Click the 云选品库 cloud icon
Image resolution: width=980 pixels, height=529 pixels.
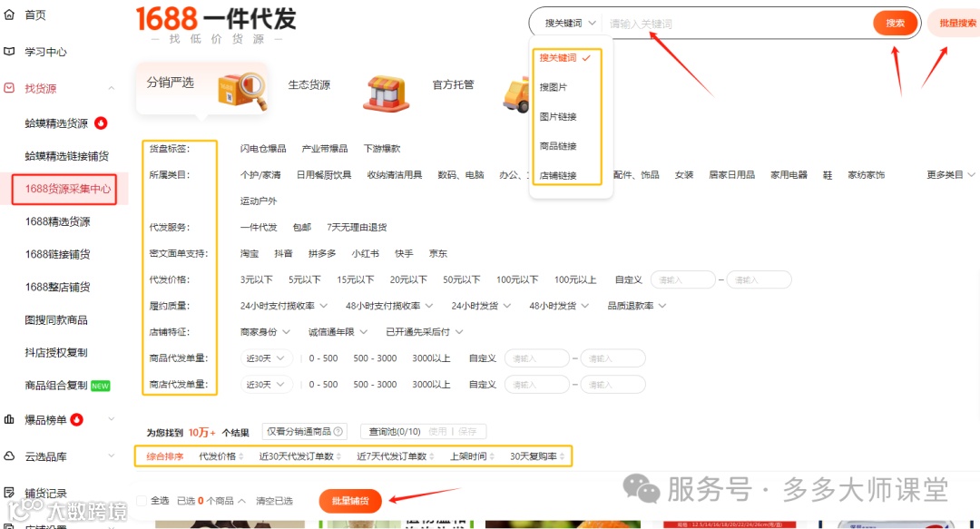click(9, 456)
